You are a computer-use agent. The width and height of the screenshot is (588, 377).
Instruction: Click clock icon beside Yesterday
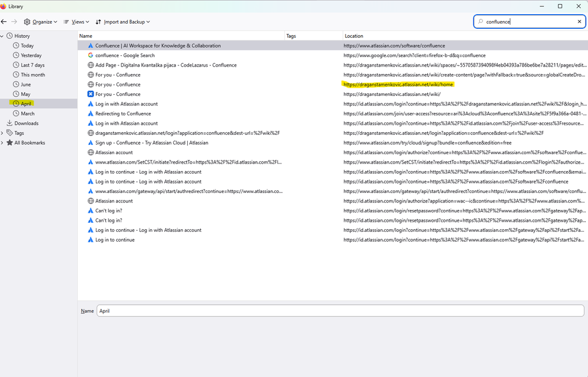16,55
